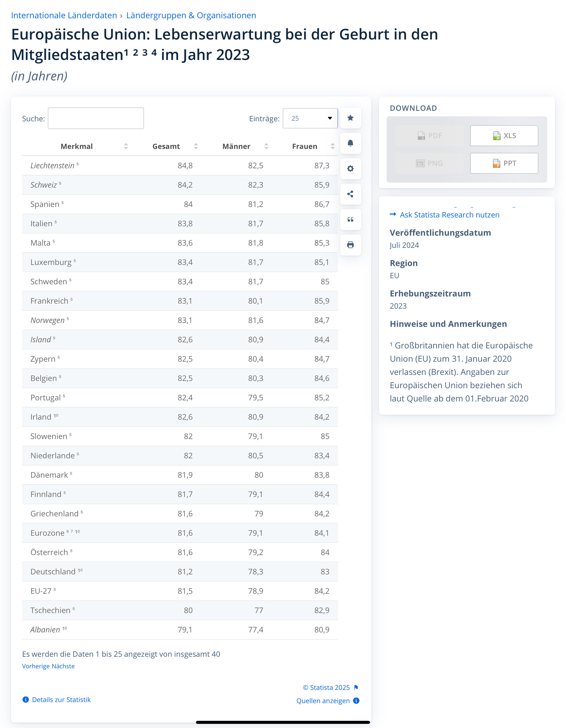566x728 pixels.
Task: Click the star favorite icon
Action: (x=350, y=118)
